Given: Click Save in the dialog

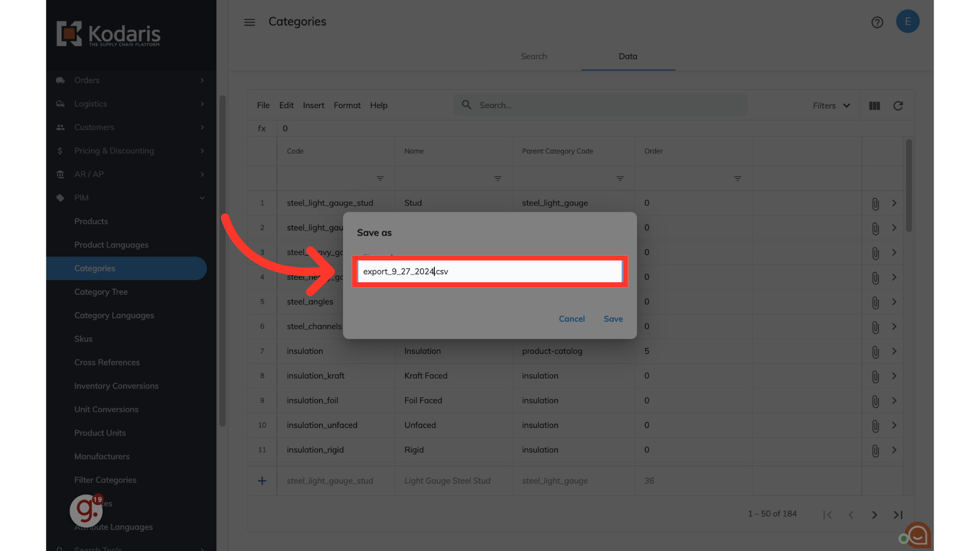Looking at the screenshot, I should click(613, 319).
